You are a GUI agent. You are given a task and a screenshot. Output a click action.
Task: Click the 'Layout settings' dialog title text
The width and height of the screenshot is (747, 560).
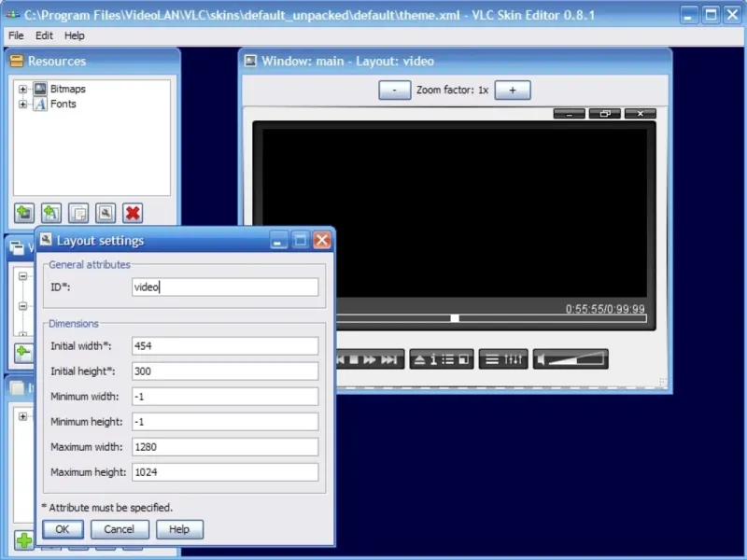(x=100, y=241)
